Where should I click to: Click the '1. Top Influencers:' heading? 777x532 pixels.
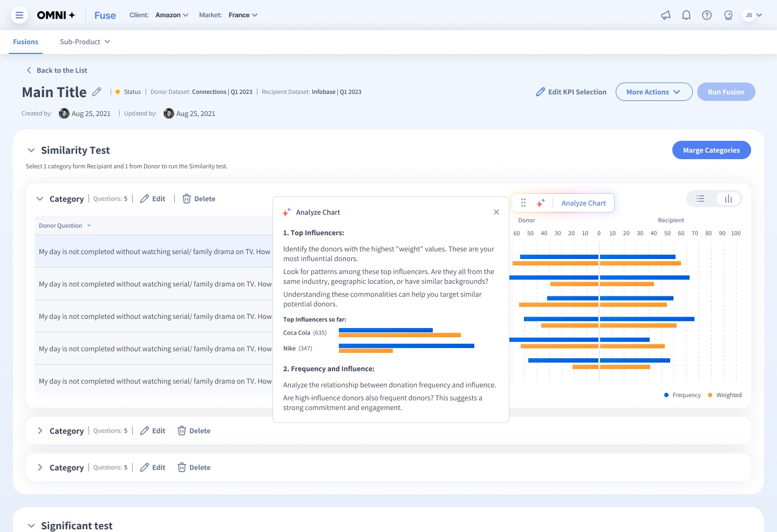click(x=313, y=233)
